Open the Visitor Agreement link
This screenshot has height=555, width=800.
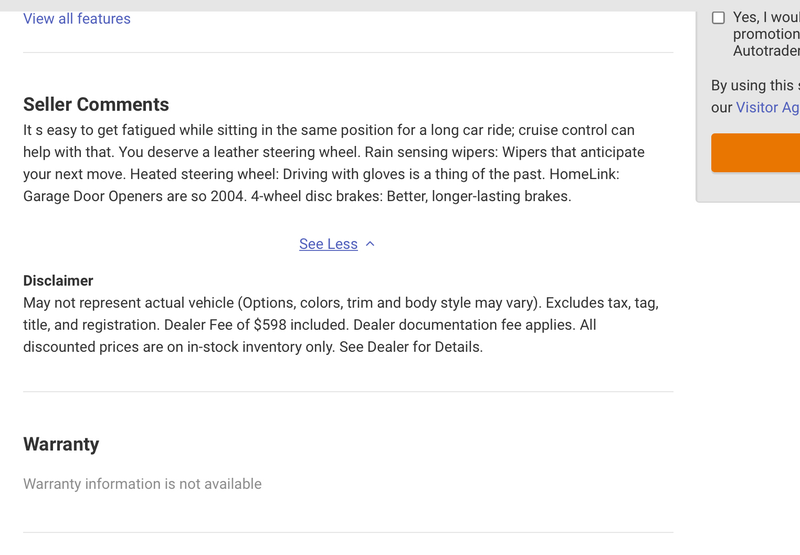[767, 108]
